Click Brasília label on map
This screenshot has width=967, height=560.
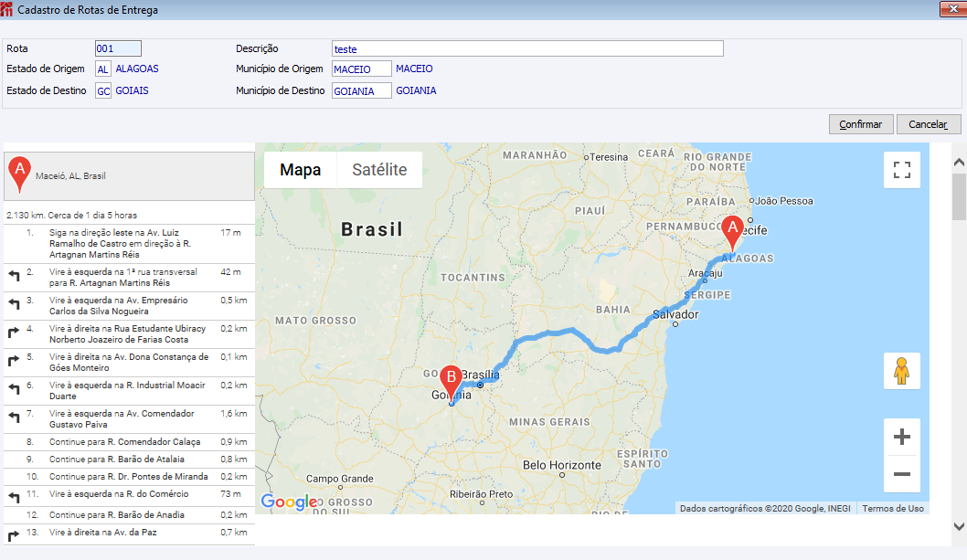(x=481, y=375)
